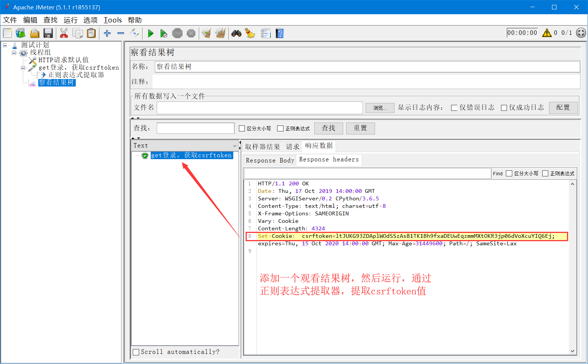
Task: Save the test plan using floppy icon
Action: coord(48,33)
